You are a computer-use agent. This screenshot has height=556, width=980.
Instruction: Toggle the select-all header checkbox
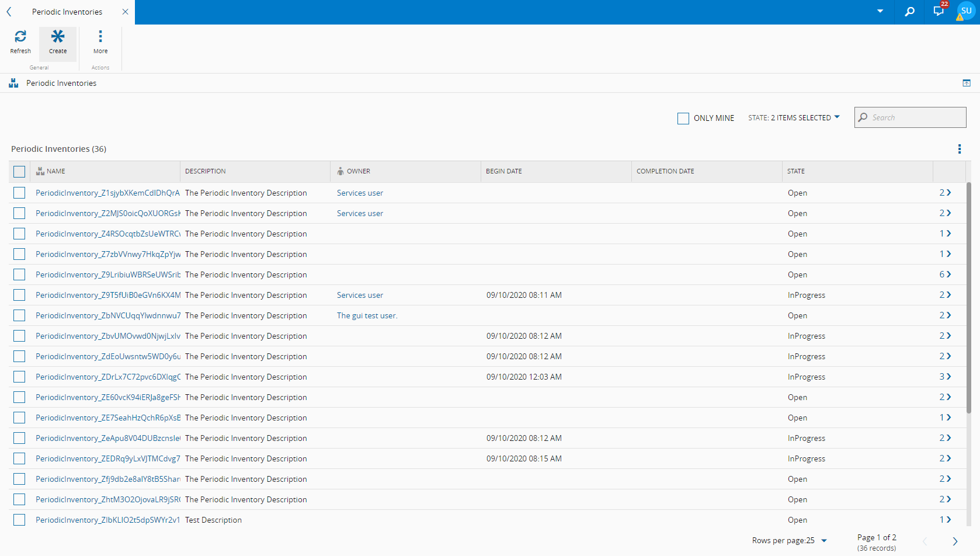coord(19,172)
